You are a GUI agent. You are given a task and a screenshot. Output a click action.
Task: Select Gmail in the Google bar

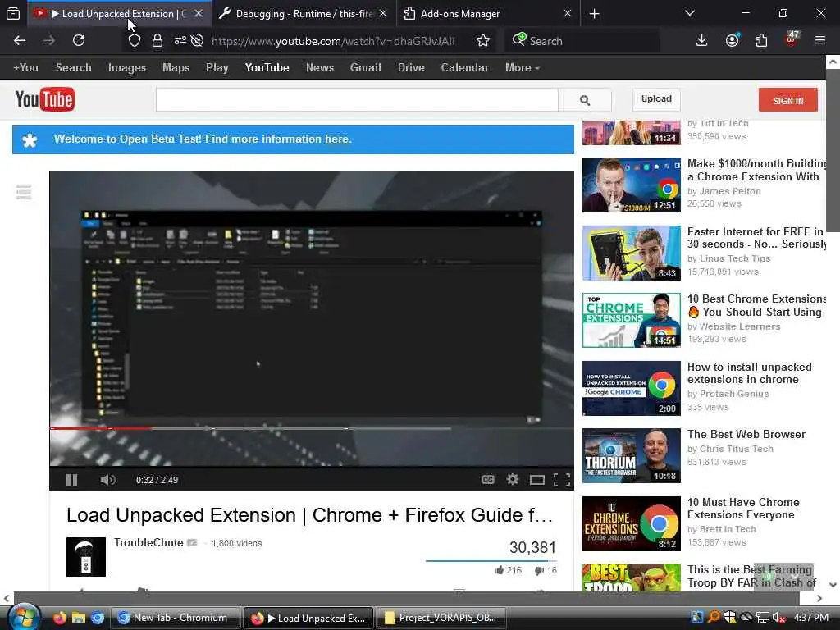pos(365,67)
